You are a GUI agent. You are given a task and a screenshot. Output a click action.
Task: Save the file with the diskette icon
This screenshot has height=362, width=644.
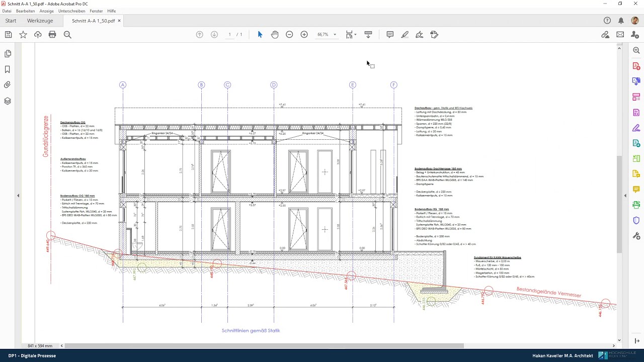[8, 35]
